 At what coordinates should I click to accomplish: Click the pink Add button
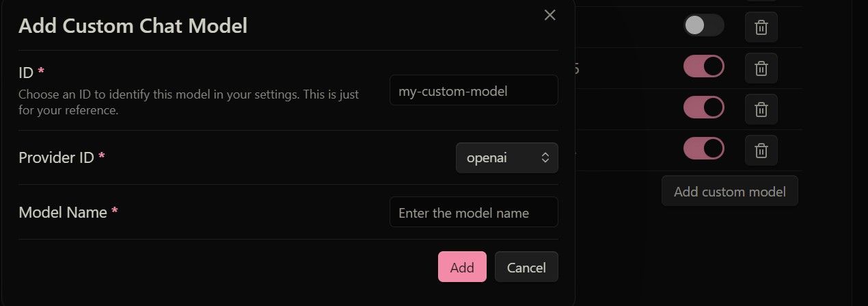pyautogui.click(x=462, y=267)
